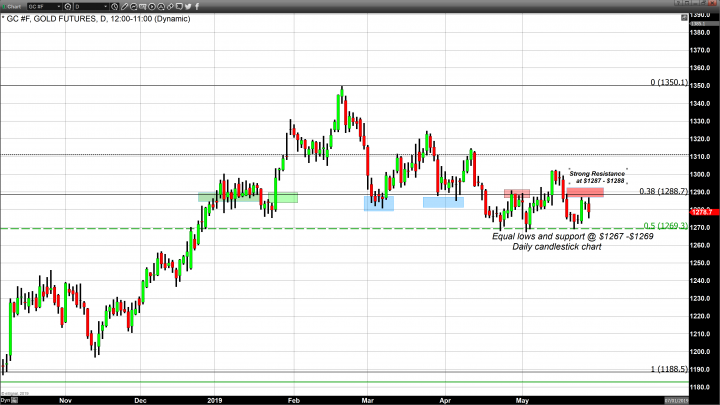Click the Equal lows and support annotation
720x405 pixels.
573,236
